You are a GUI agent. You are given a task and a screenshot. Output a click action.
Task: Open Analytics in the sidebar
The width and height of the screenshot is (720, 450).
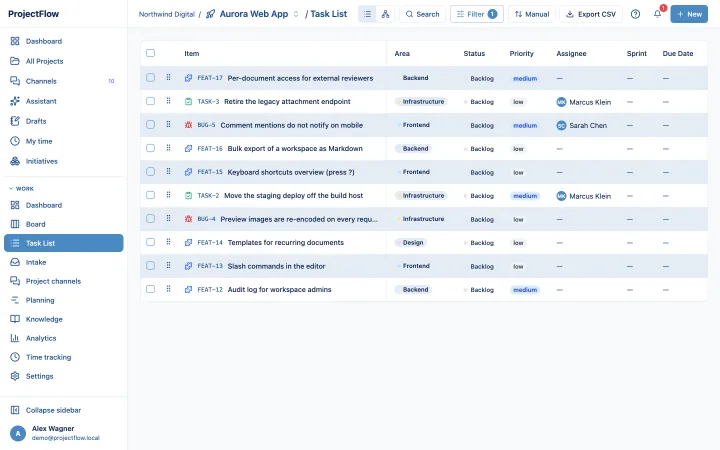(x=63, y=338)
